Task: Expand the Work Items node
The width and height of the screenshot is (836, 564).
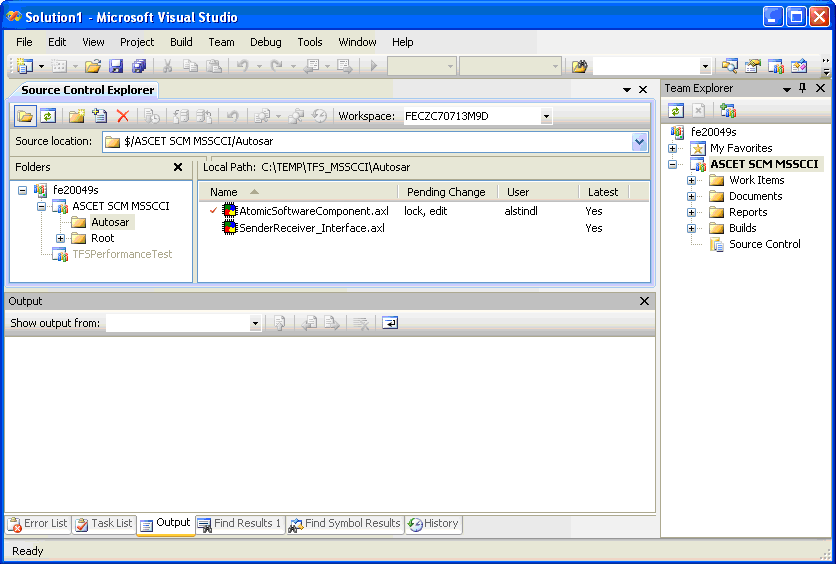Action: point(692,180)
